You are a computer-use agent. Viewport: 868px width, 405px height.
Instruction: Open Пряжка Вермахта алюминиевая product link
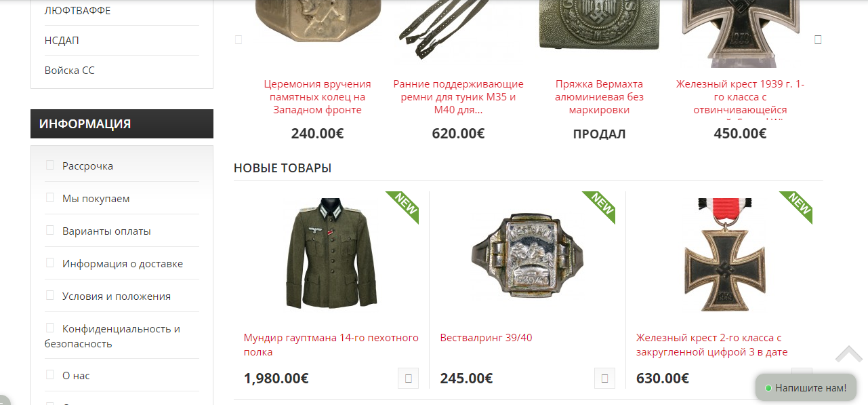tap(599, 97)
